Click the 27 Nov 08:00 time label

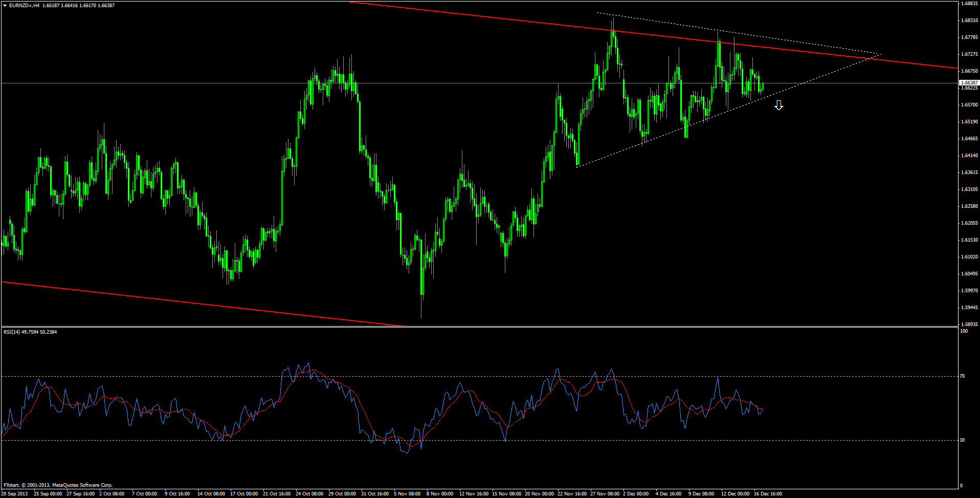[x=605, y=494]
